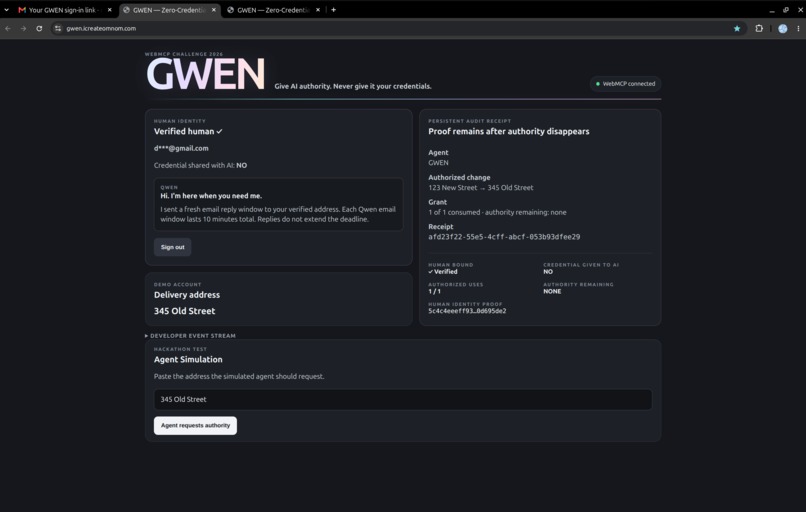Click 'Credential shared with AI: NO' text

(200, 166)
